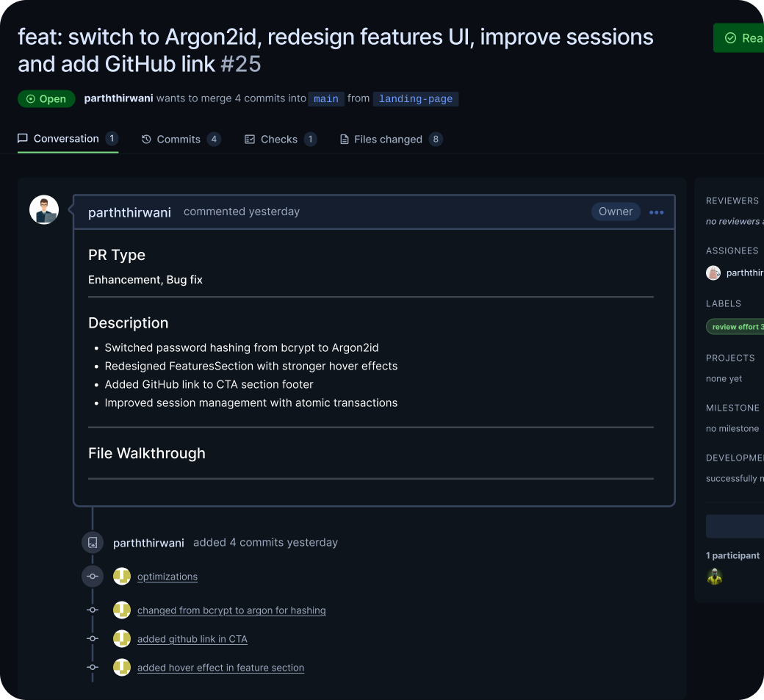Click parththirwani's avatar beside the comment

click(x=44, y=210)
